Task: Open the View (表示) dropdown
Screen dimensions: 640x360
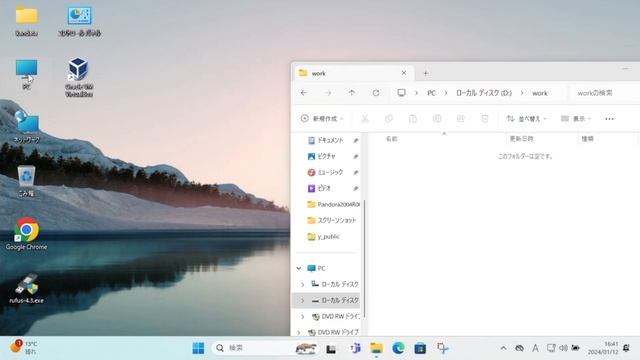Action: click(x=576, y=119)
